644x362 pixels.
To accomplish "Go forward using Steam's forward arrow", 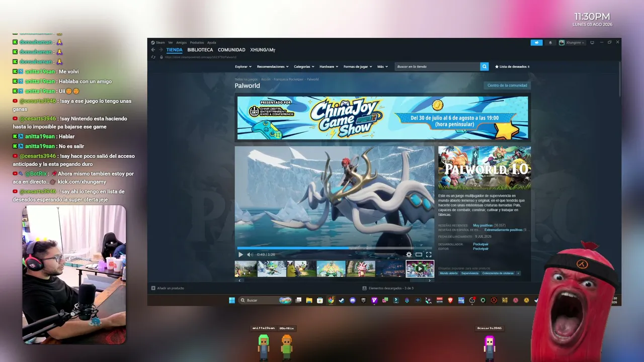I will [161, 50].
